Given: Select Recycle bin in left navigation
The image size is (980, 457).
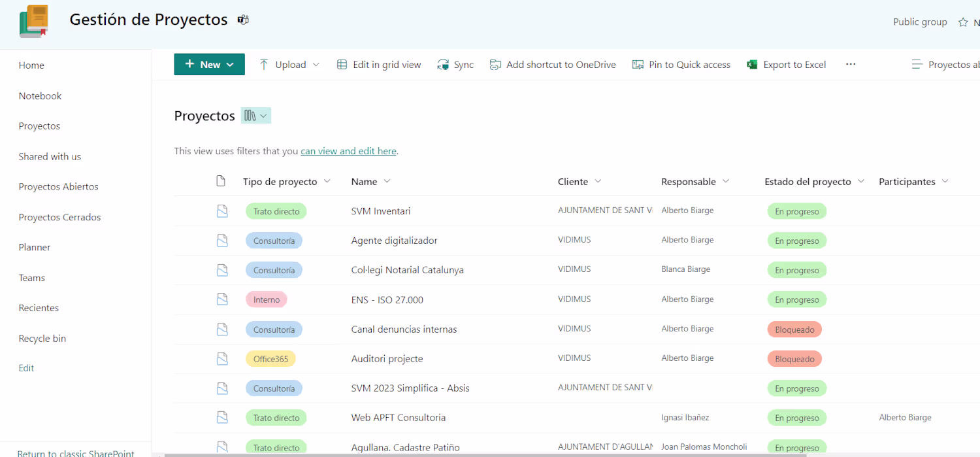Looking at the screenshot, I should pyautogui.click(x=42, y=338).
